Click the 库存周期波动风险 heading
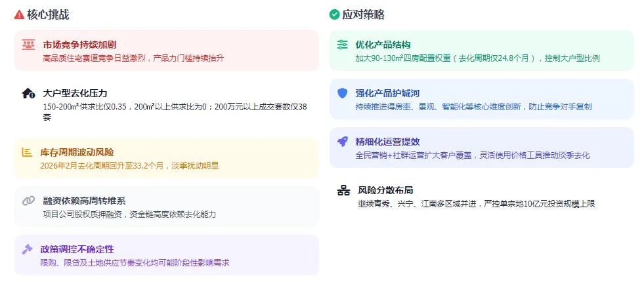The width and height of the screenshot is (644, 282). tap(77, 152)
